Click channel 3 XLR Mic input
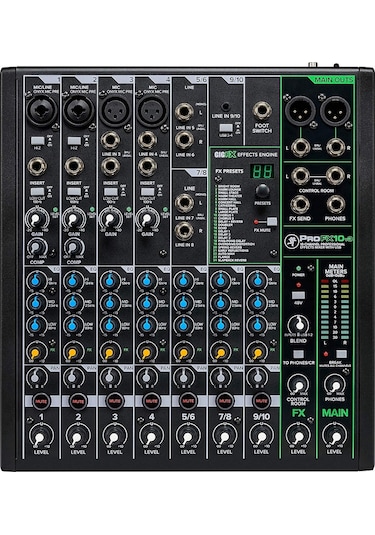This screenshot has width=375, height=535. click(115, 111)
